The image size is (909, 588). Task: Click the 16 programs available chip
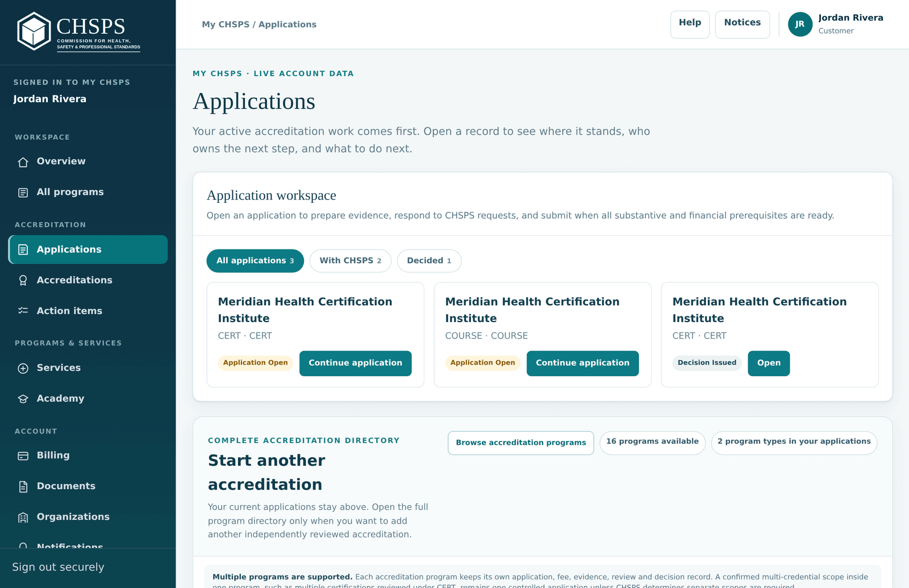pos(652,443)
